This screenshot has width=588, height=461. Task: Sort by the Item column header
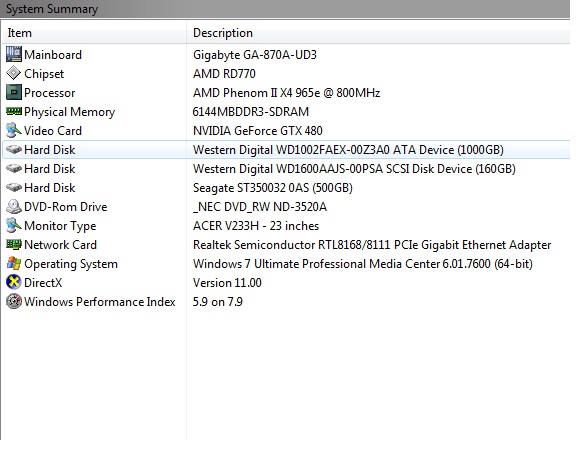point(94,33)
